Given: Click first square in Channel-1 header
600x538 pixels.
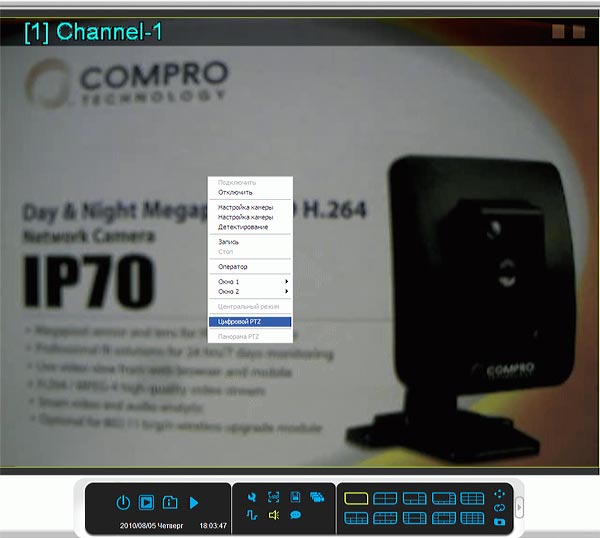Looking at the screenshot, I should (x=558, y=32).
